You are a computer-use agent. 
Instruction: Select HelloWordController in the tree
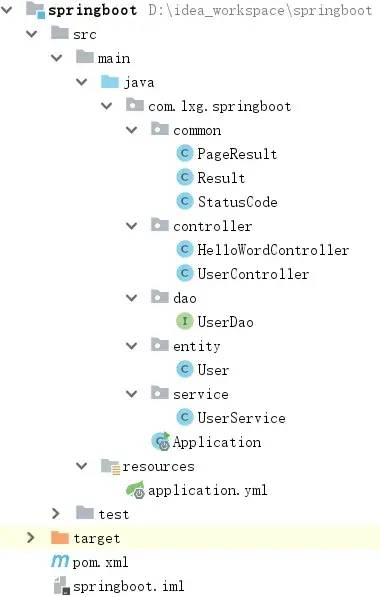(x=273, y=250)
